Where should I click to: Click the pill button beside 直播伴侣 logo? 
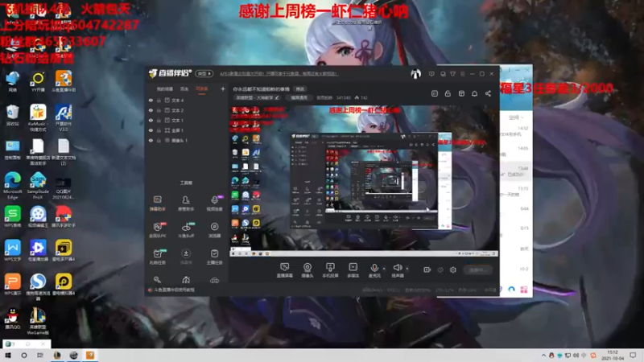coord(204,73)
